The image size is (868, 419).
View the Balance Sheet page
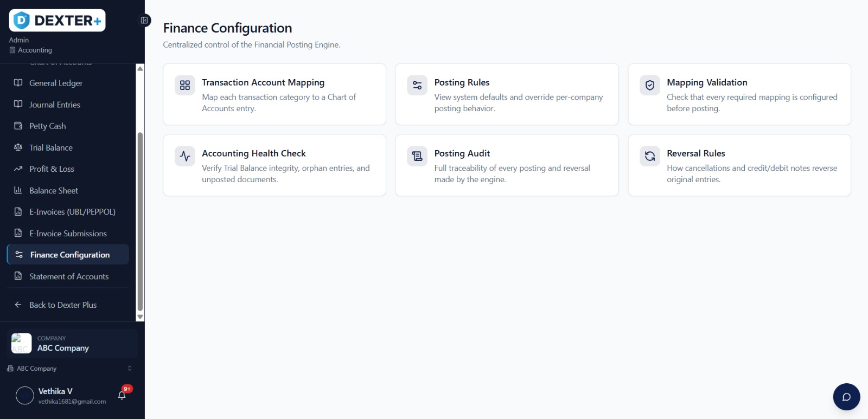tap(68, 190)
